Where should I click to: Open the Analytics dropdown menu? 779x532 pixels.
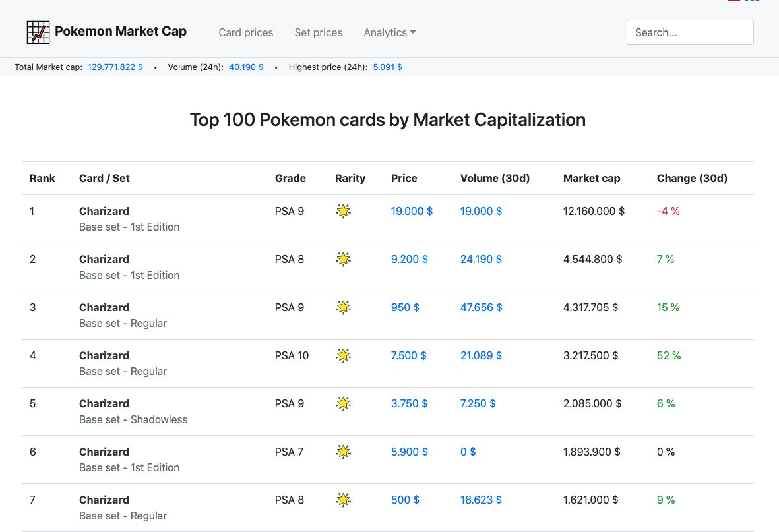[389, 32]
